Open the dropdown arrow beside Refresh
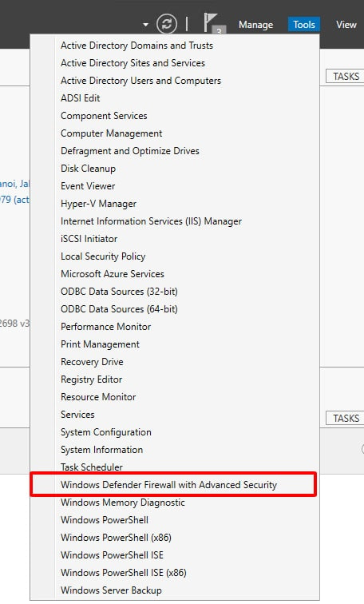This screenshot has height=604, width=364. [145, 24]
